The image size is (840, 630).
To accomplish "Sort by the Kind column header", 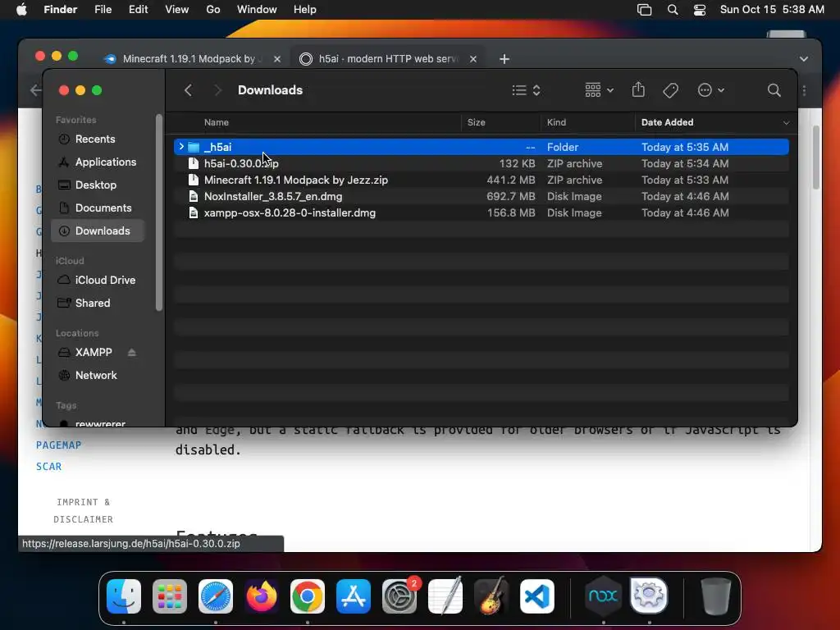I will (557, 122).
